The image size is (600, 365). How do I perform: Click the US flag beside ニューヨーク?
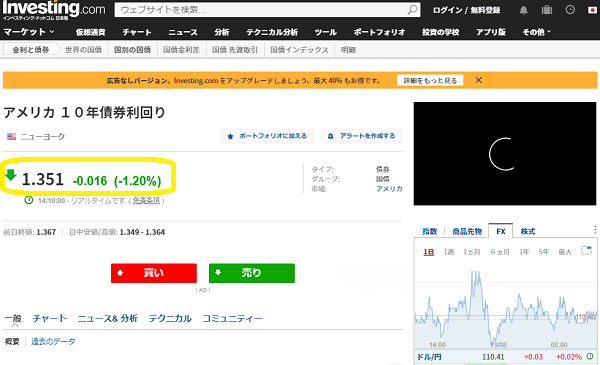11,136
